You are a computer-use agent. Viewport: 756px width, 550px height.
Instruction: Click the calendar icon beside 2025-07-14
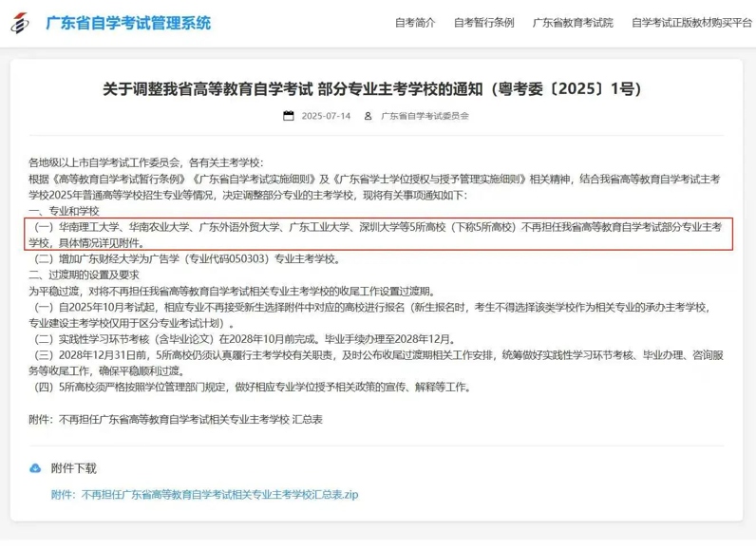point(289,116)
